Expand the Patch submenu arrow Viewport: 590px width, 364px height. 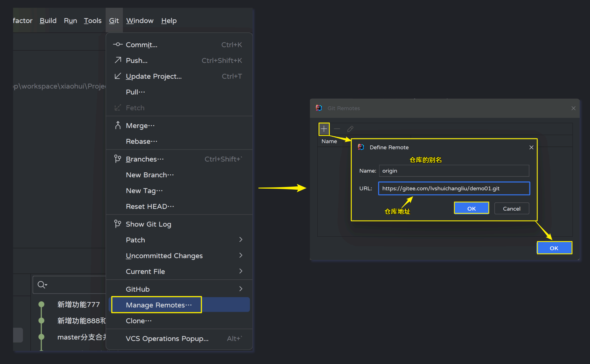click(241, 240)
